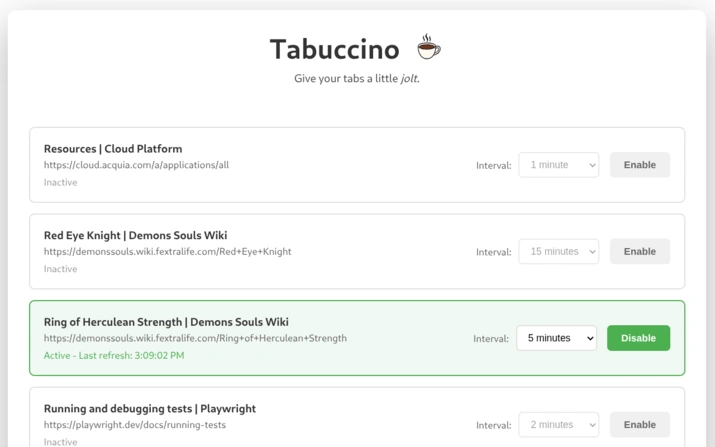
Task: Enable refresh for Playwright running tests tab
Action: (x=639, y=425)
